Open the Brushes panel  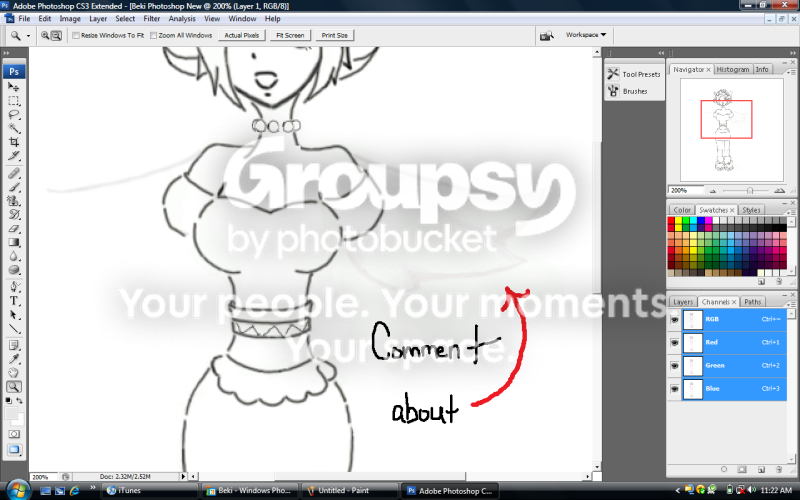(x=634, y=91)
